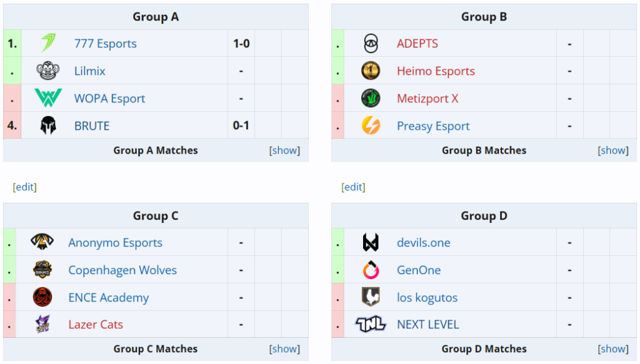
Task: Click the 777 Esports team logo
Action: [48, 44]
